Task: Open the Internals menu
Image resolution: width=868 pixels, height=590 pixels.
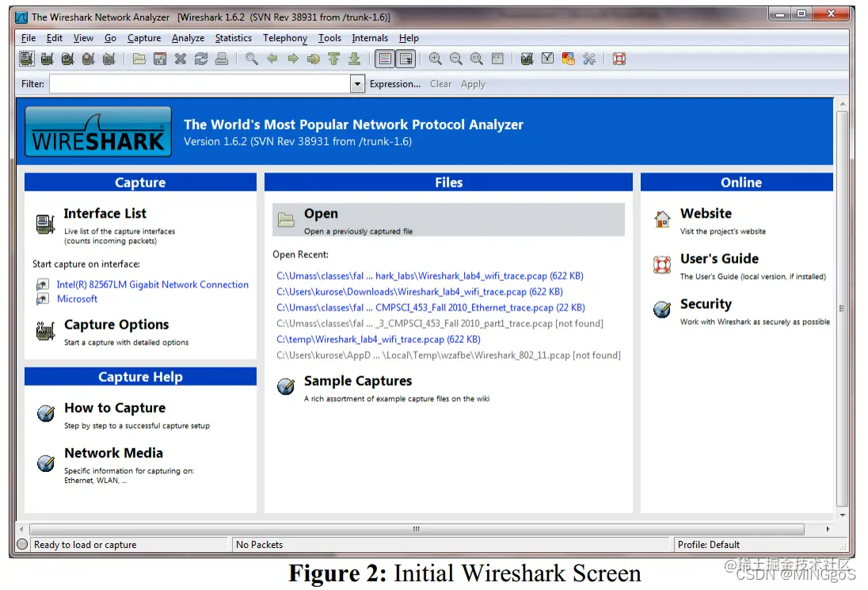Action: 370,38
